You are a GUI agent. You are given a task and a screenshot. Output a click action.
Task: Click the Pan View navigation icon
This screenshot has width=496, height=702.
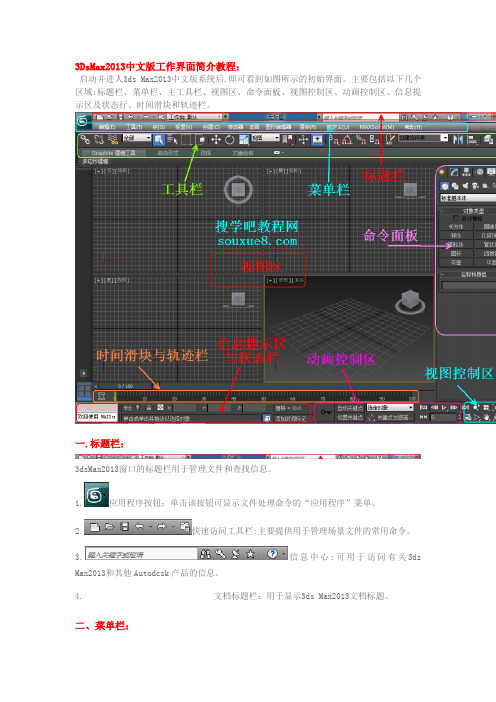(x=487, y=418)
